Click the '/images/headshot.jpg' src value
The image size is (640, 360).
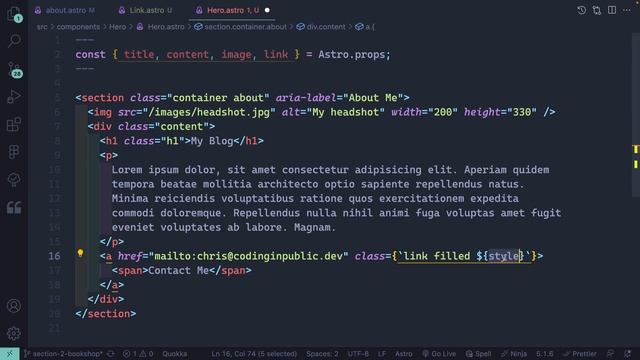point(209,112)
